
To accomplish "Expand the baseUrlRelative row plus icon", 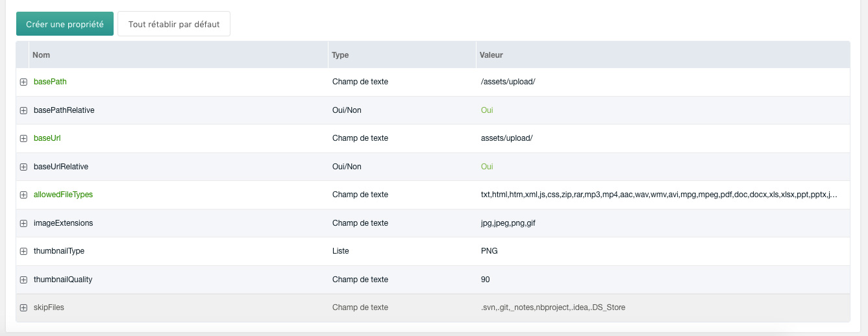I will 23,167.
